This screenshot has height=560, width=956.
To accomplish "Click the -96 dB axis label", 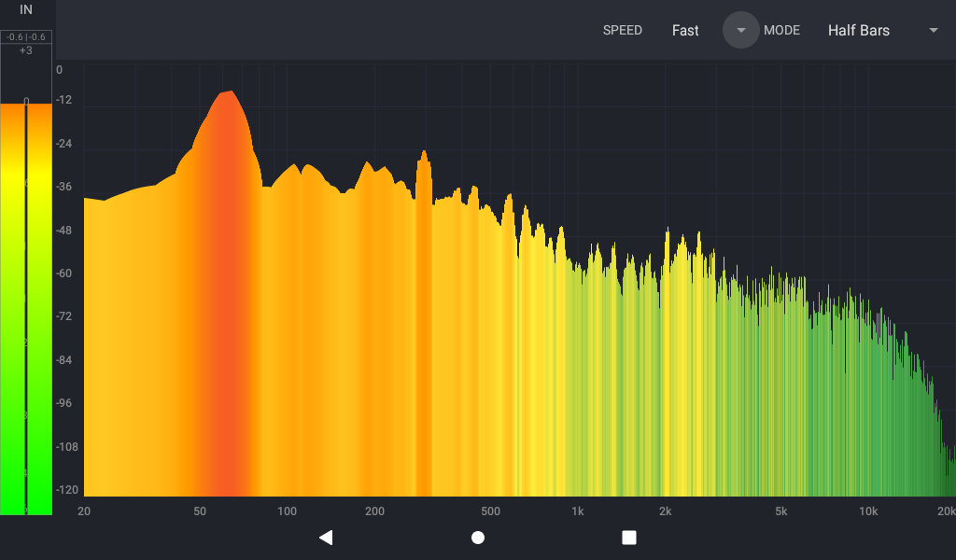I will coord(64,403).
